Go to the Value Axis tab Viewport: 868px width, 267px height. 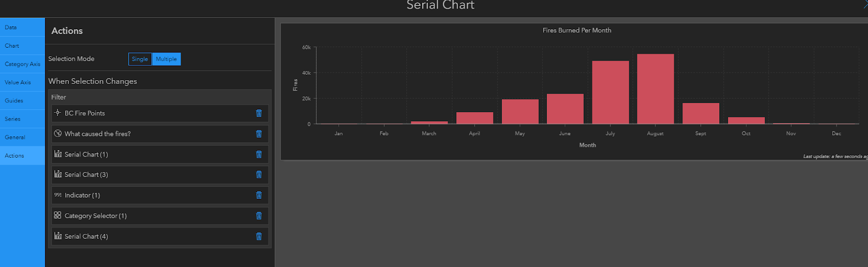(22, 82)
